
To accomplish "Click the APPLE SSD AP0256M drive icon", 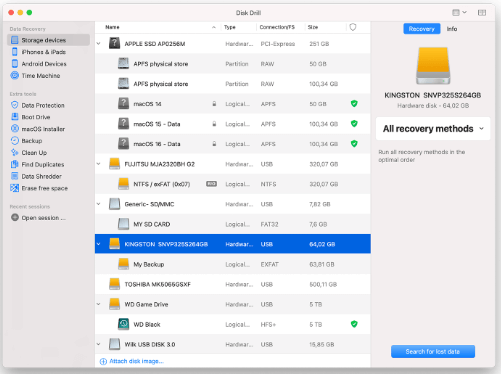I will (114, 44).
